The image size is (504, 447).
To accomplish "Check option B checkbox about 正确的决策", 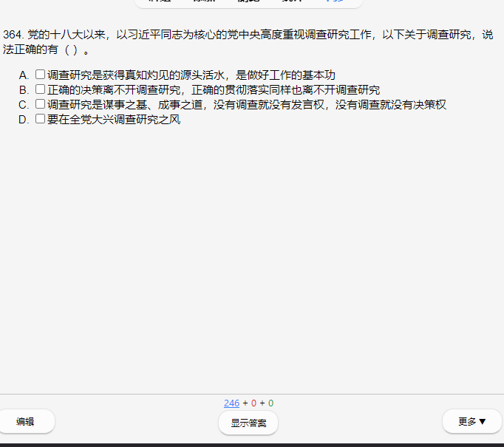I will click(40, 89).
